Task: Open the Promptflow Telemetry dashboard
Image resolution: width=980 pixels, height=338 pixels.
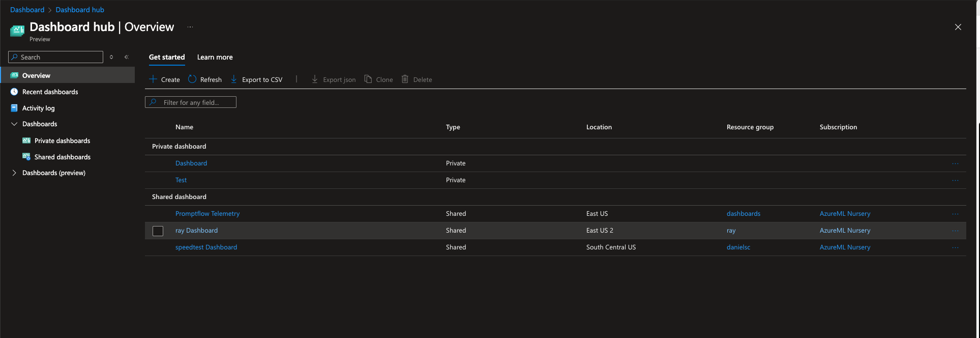Action: (207, 214)
